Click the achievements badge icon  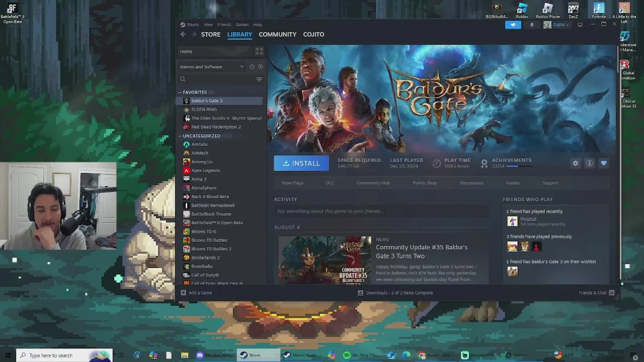[484, 163]
